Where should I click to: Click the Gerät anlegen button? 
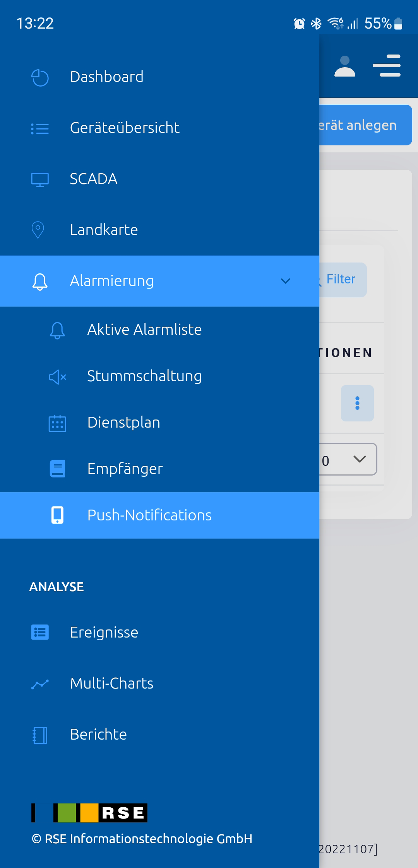[x=365, y=125]
